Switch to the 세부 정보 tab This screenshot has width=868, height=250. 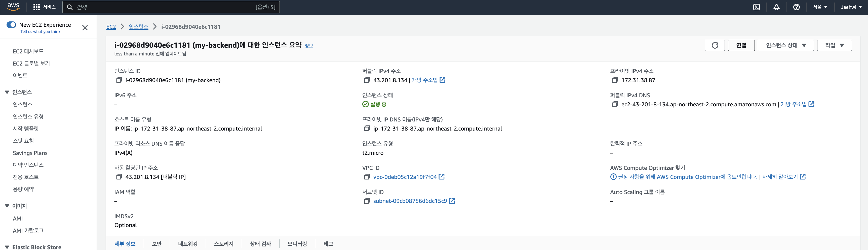coord(125,244)
